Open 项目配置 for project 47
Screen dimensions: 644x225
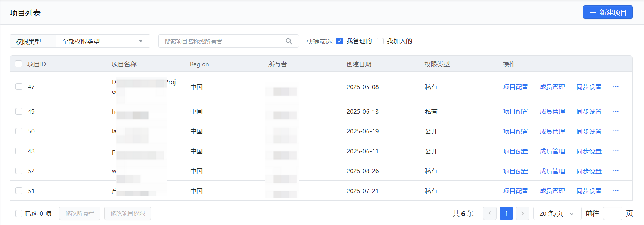tap(516, 87)
